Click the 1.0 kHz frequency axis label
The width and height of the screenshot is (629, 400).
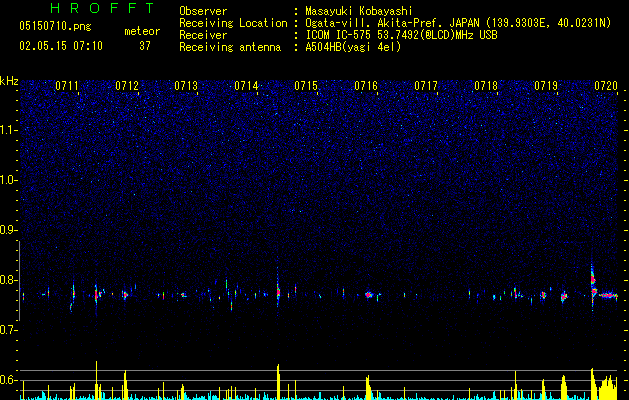click(8, 180)
